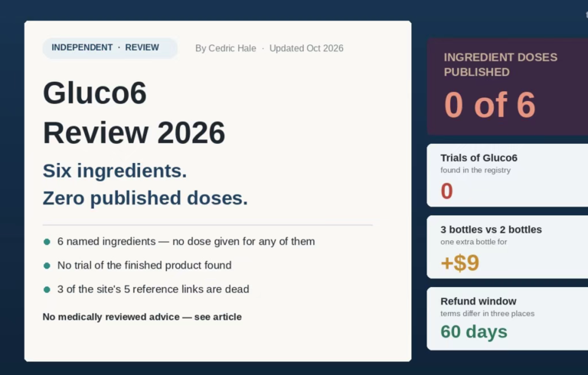Click the terms differ in three places caption
The width and height of the screenshot is (588, 375).
tap(488, 314)
